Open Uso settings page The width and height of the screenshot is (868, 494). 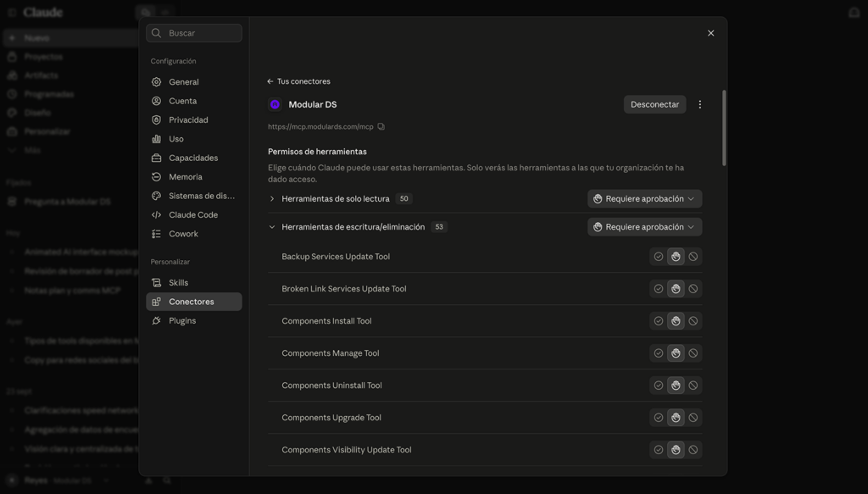click(x=194, y=139)
